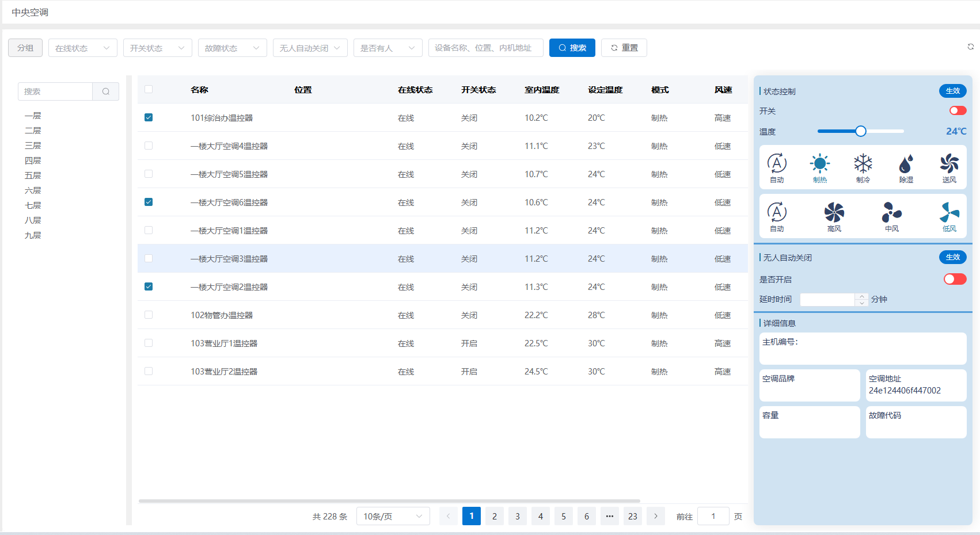Select the fan-only mode icon
Viewport: 980px width, 535px height.
click(949, 165)
